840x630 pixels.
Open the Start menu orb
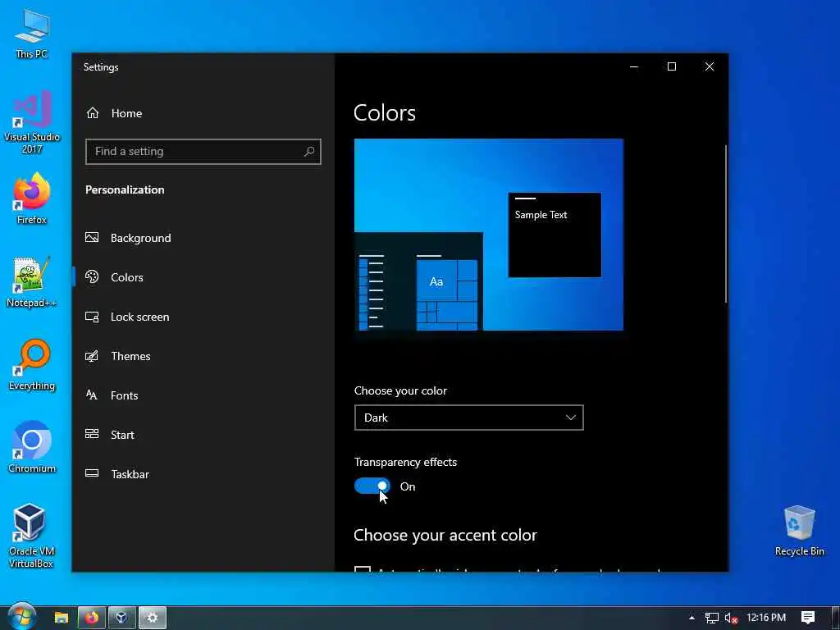tap(21, 617)
